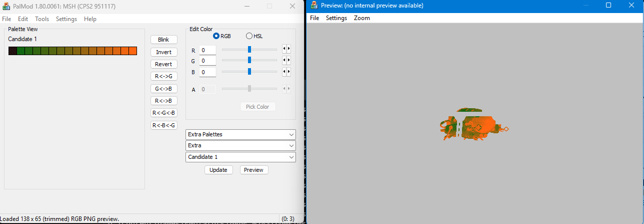Click the B value input field
644x224 pixels.
pos(207,72)
